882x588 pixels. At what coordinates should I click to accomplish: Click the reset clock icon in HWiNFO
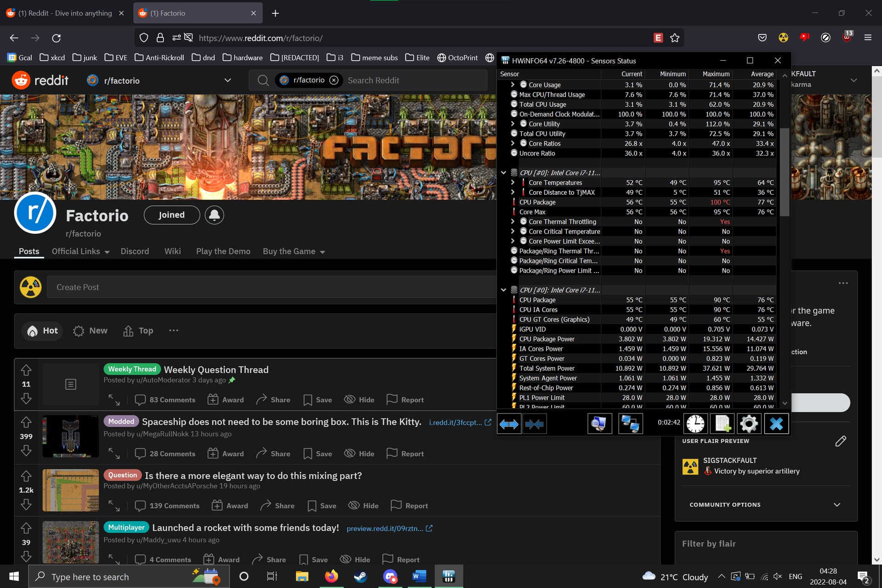pos(695,423)
